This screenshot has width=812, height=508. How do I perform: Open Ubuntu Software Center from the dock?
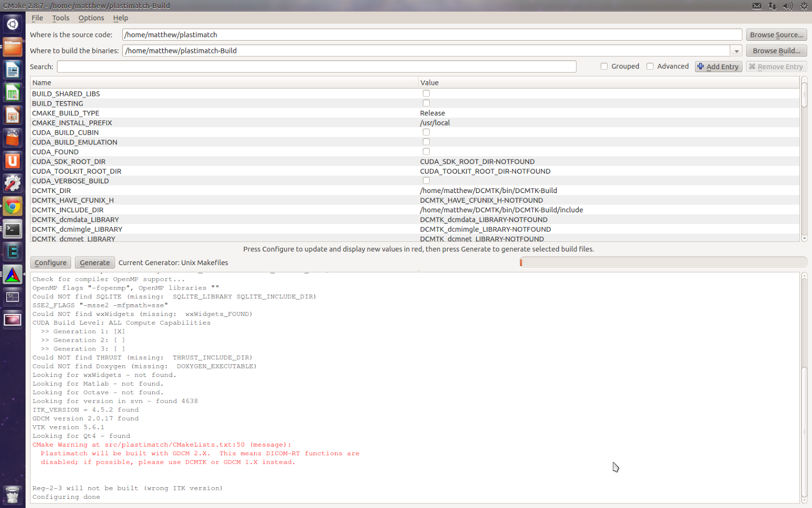point(13,138)
